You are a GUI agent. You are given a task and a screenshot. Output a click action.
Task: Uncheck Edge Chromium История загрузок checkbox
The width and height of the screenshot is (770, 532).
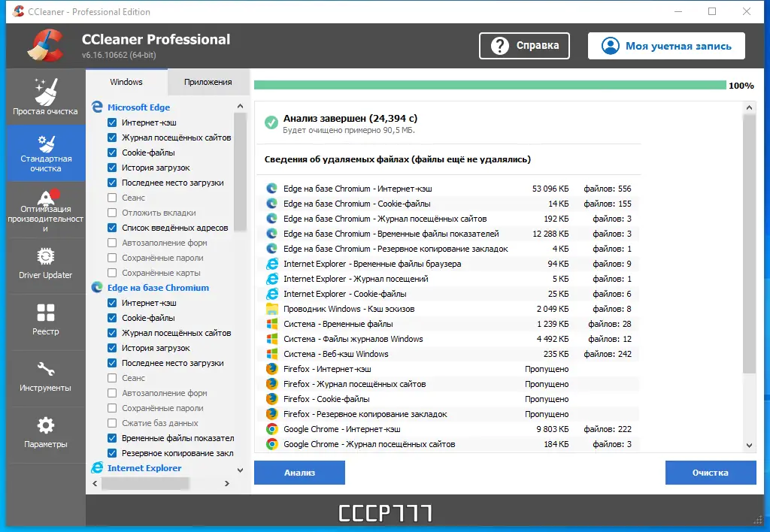(112, 348)
